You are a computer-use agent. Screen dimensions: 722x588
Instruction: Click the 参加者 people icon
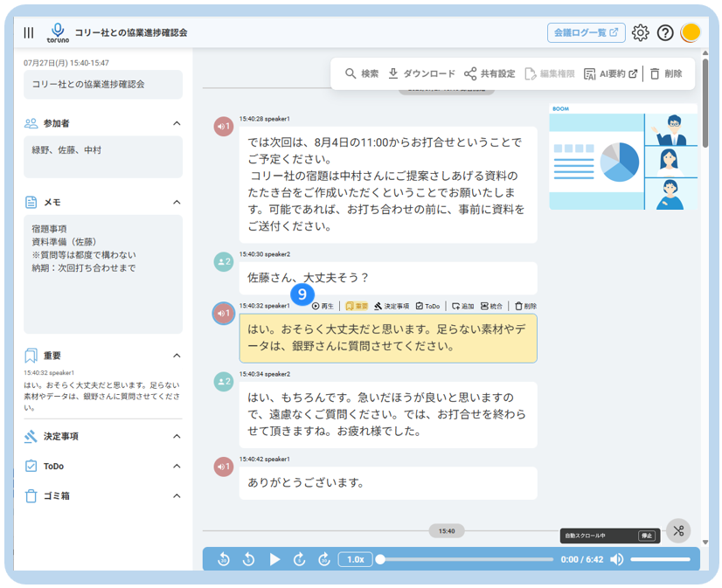[31, 123]
